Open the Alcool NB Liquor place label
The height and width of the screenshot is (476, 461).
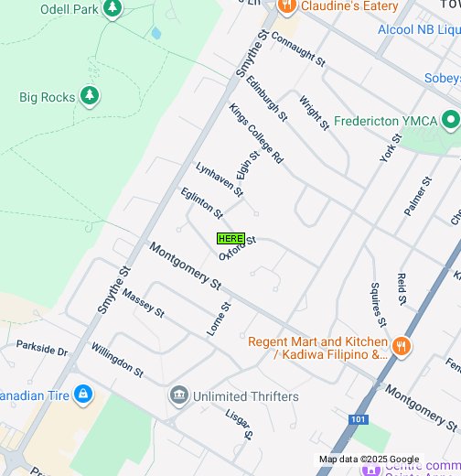click(x=419, y=29)
